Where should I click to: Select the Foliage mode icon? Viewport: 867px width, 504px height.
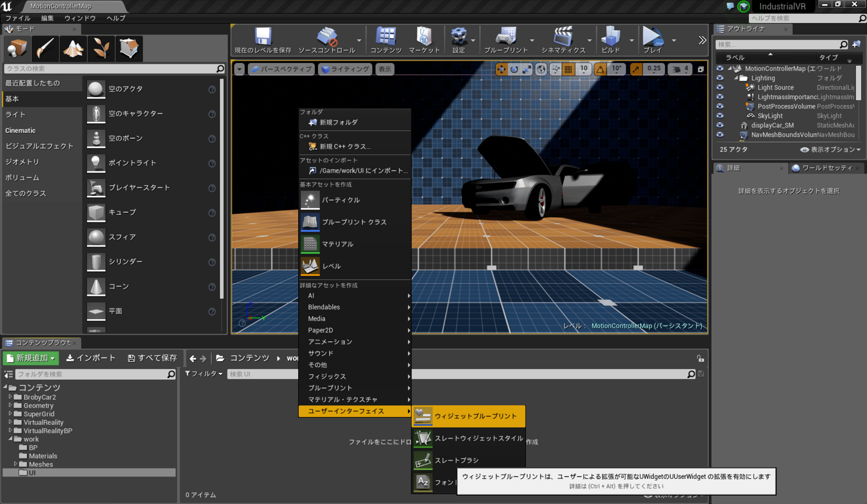coord(101,49)
